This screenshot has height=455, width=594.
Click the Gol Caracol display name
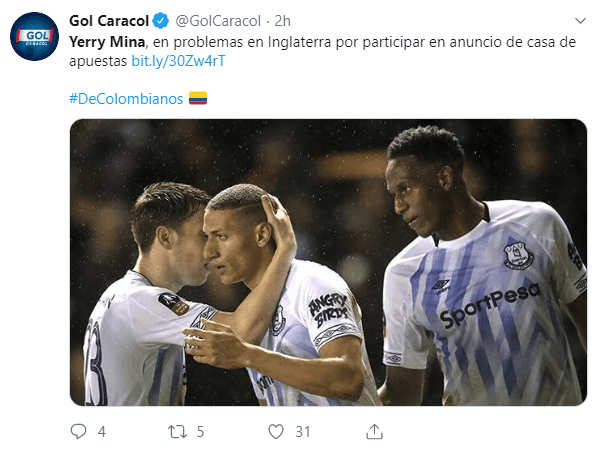click(x=109, y=21)
